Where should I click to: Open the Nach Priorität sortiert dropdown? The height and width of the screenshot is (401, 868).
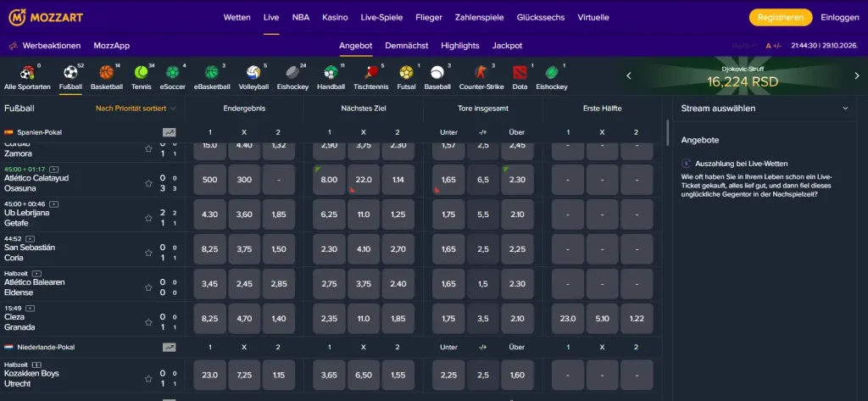click(136, 109)
